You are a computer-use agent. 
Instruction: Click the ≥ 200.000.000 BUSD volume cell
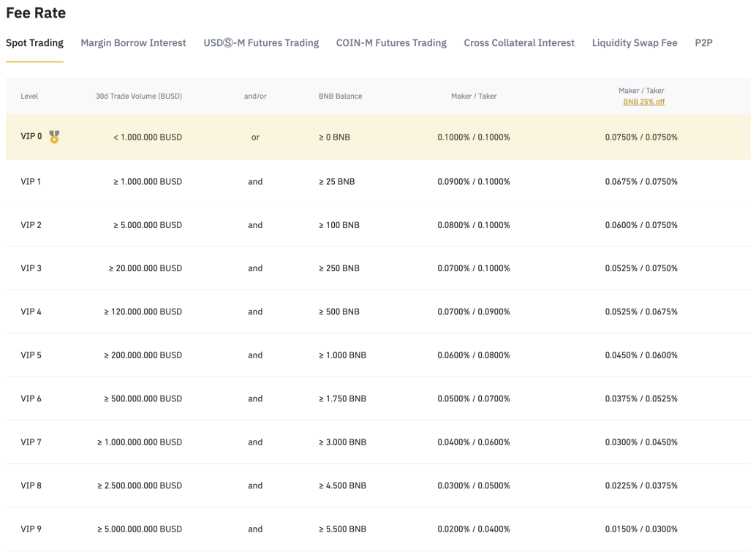point(143,355)
